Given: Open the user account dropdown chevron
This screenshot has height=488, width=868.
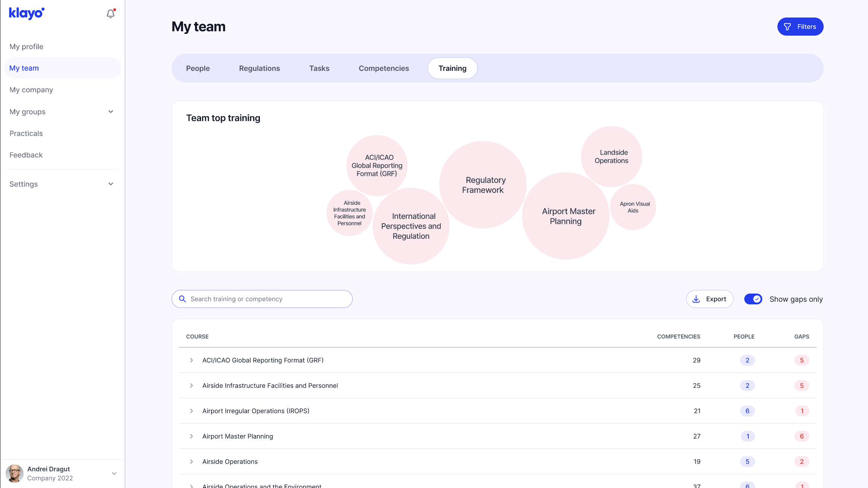Looking at the screenshot, I should click(114, 473).
